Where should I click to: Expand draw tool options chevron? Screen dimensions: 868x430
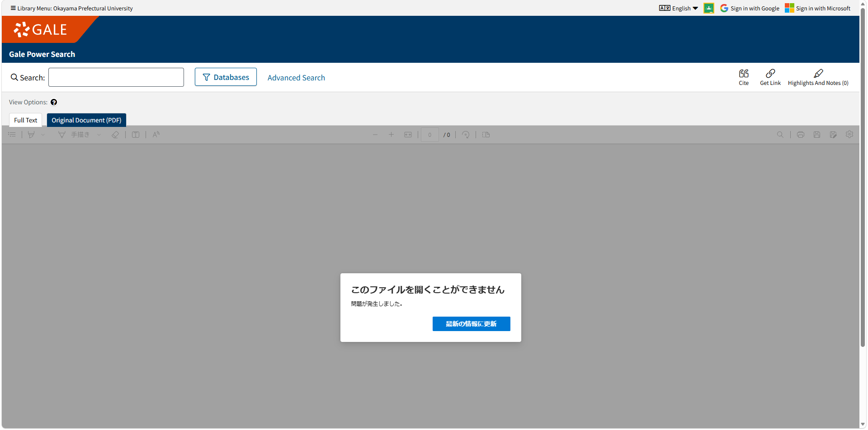point(99,135)
